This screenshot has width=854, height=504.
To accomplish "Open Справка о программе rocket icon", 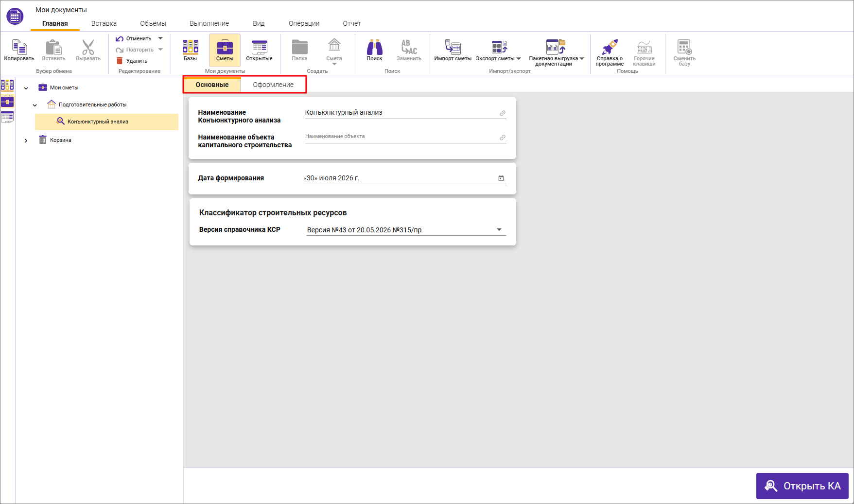I will click(610, 47).
